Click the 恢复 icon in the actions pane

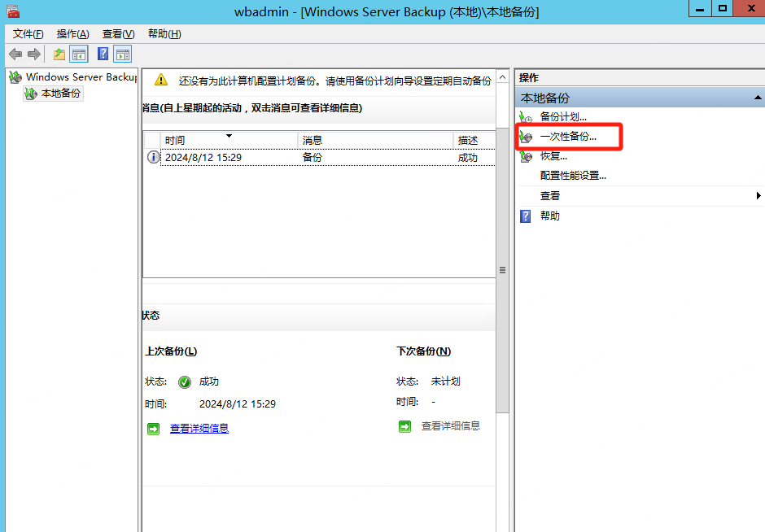(526, 156)
